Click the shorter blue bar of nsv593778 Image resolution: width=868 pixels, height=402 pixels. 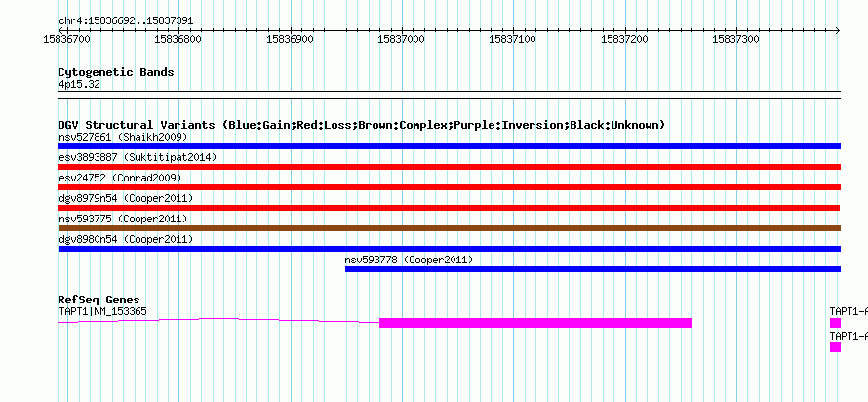pos(592,269)
